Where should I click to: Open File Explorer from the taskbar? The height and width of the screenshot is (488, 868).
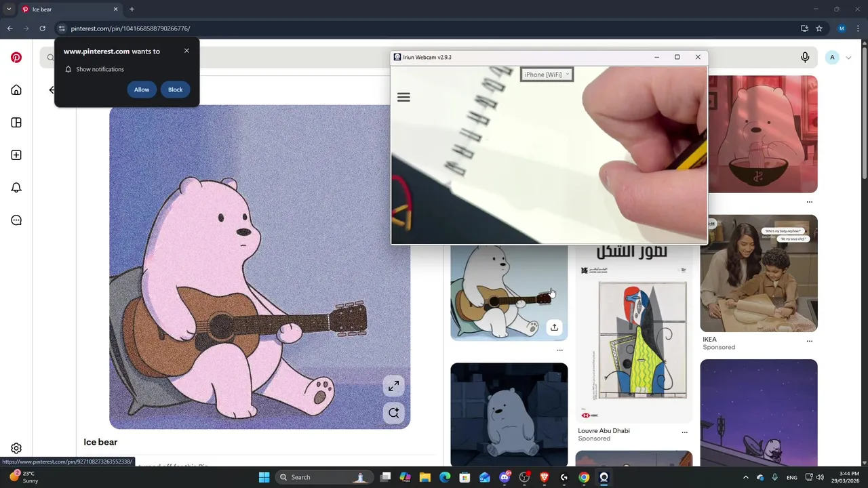tap(425, 477)
